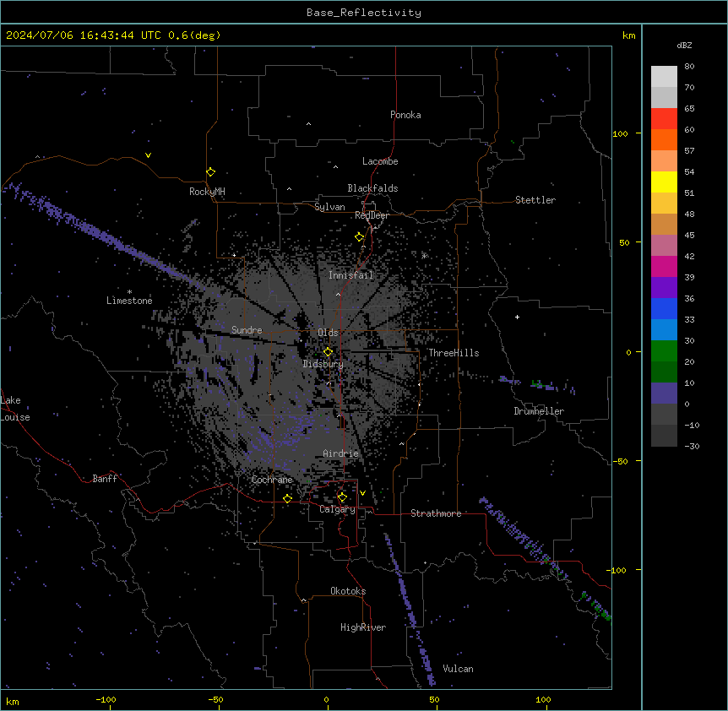This screenshot has height=711, width=728.
Task: Click the Olds town label
Action: [x=328, y=333]
